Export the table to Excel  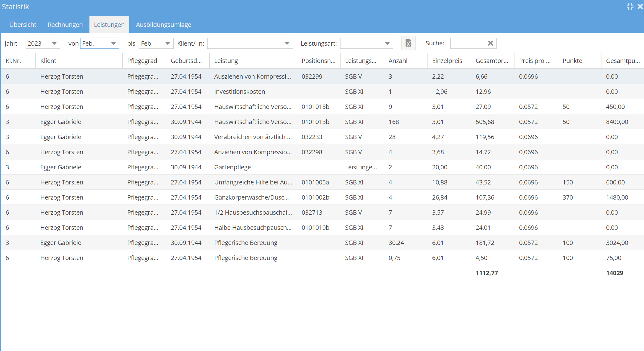408,43
